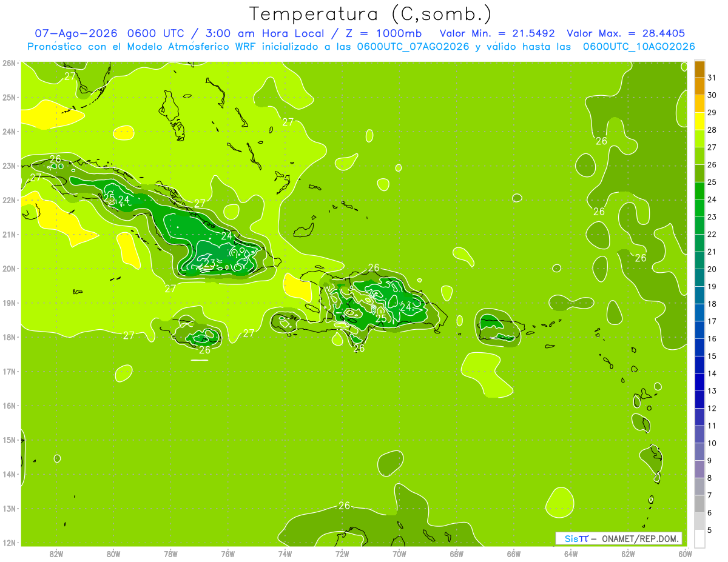Image resolution: width=728 pixels, height=562 pixels.
Task: Select 'Valor Min. = 21.5492' text
Action: click(x=499, y=33)
